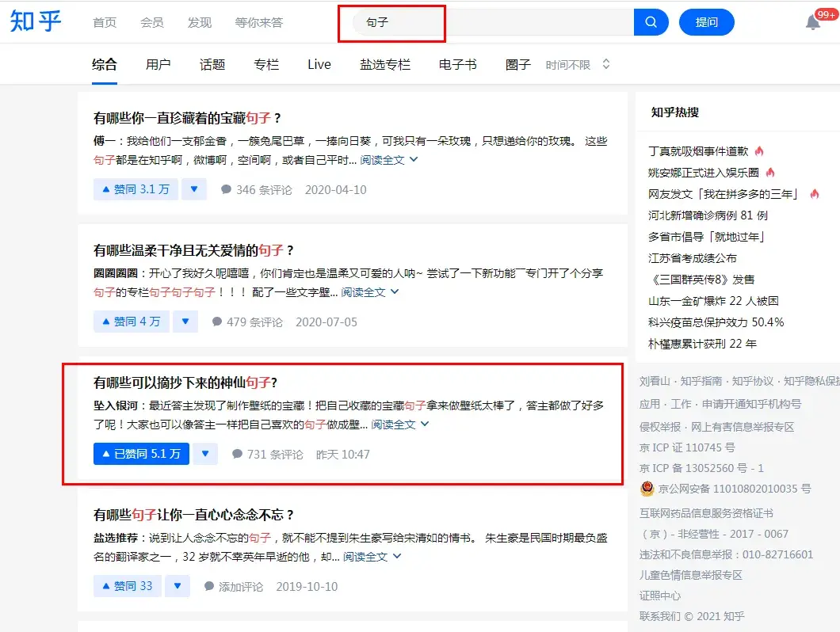Open hot search 江苏省考成绩公布
Screen dimensions: 840x632
(x=692, y=258)
